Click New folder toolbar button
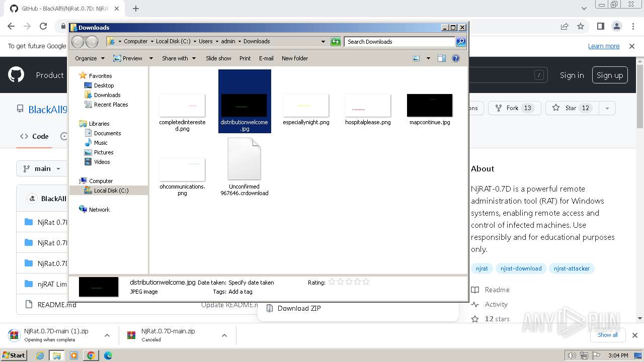Viewport: 644px width, 362px height. [x=295, y=58]
